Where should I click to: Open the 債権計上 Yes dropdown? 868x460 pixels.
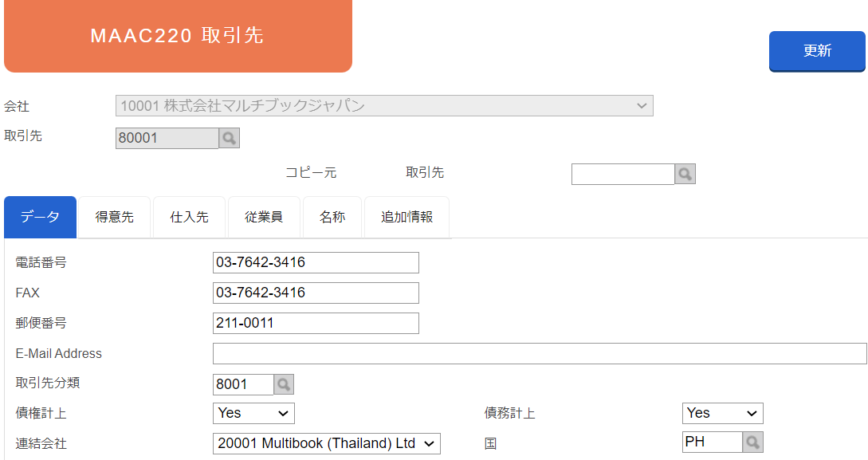coord(253,413)
